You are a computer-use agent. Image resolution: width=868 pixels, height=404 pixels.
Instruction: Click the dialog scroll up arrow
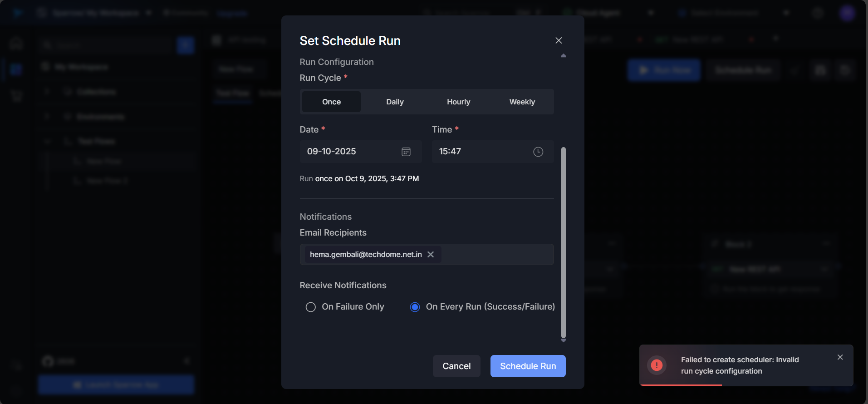click(x=564, y=55)
